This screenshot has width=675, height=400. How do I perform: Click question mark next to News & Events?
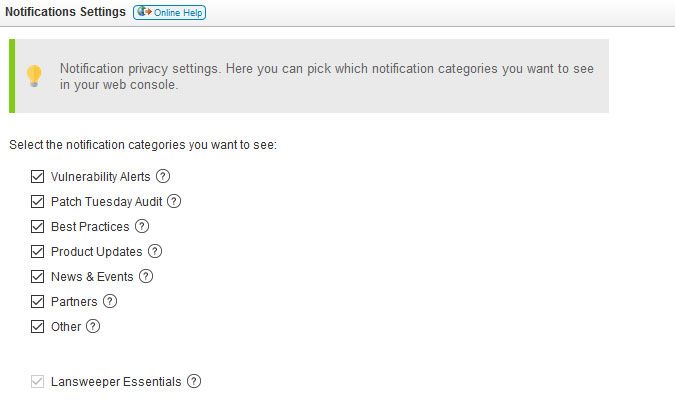click(146, 276)
